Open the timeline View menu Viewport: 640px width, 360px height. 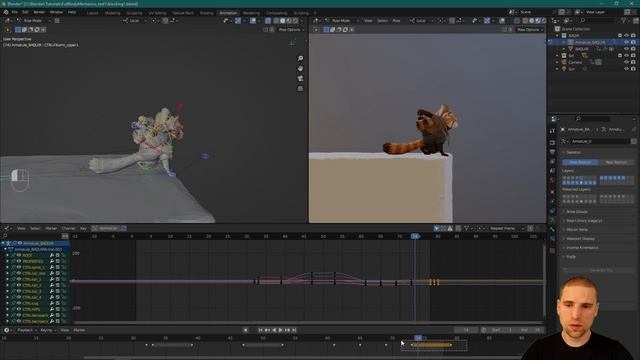coord(64,330)
